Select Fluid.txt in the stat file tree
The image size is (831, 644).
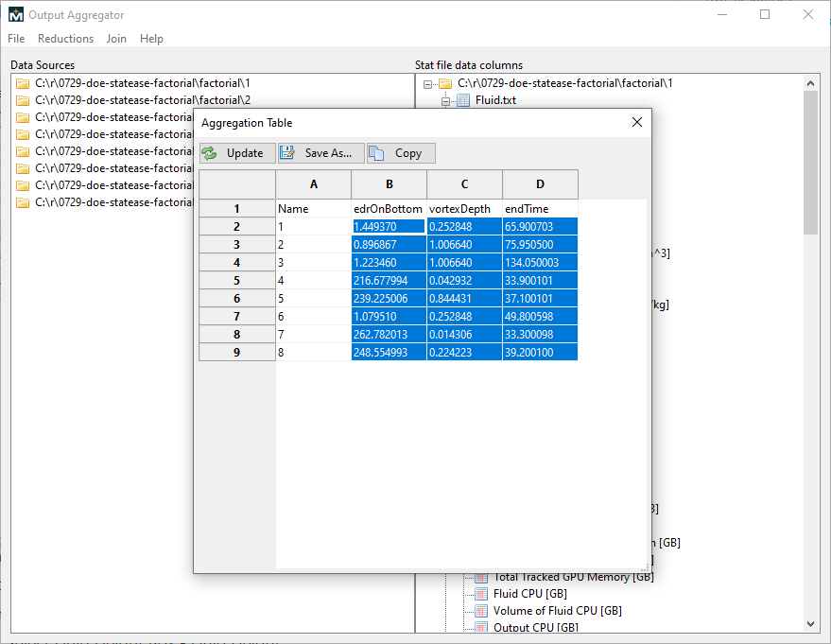(495, 100)
